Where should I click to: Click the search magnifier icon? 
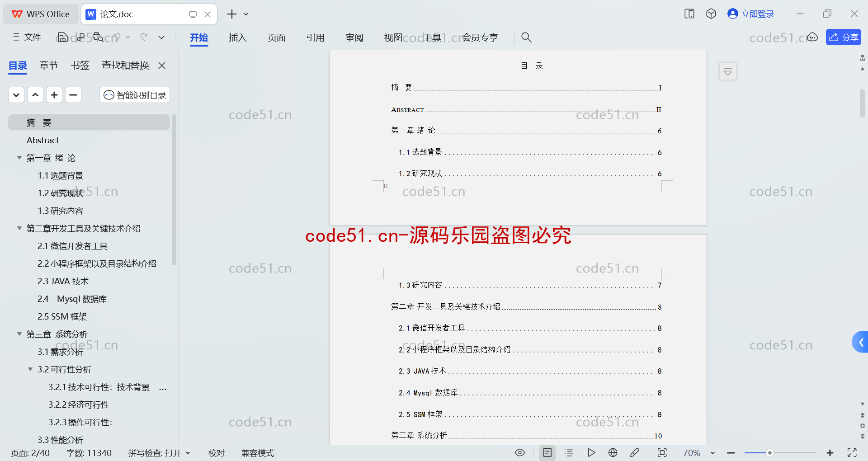(526, 38)
